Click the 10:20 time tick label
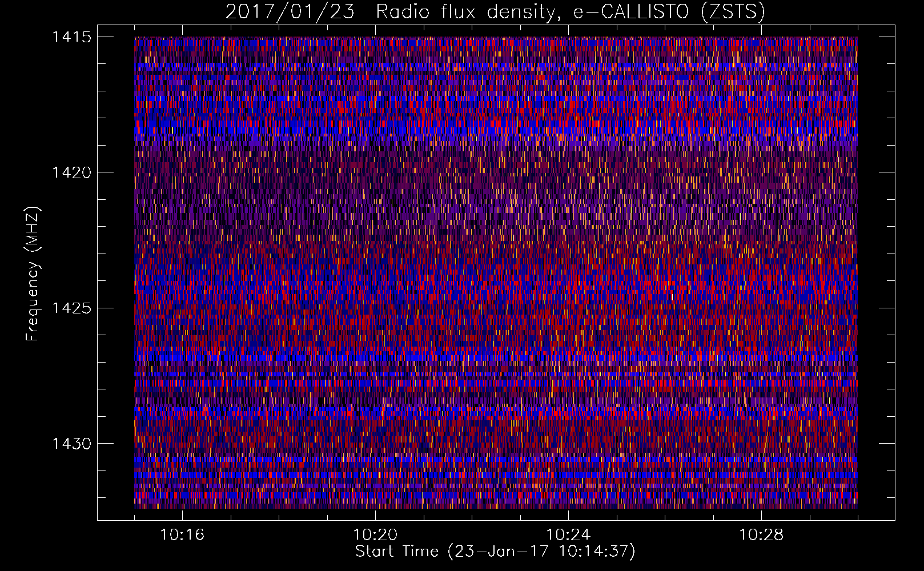This screenshot has width=924, height=571. click(x=375, y=535)
